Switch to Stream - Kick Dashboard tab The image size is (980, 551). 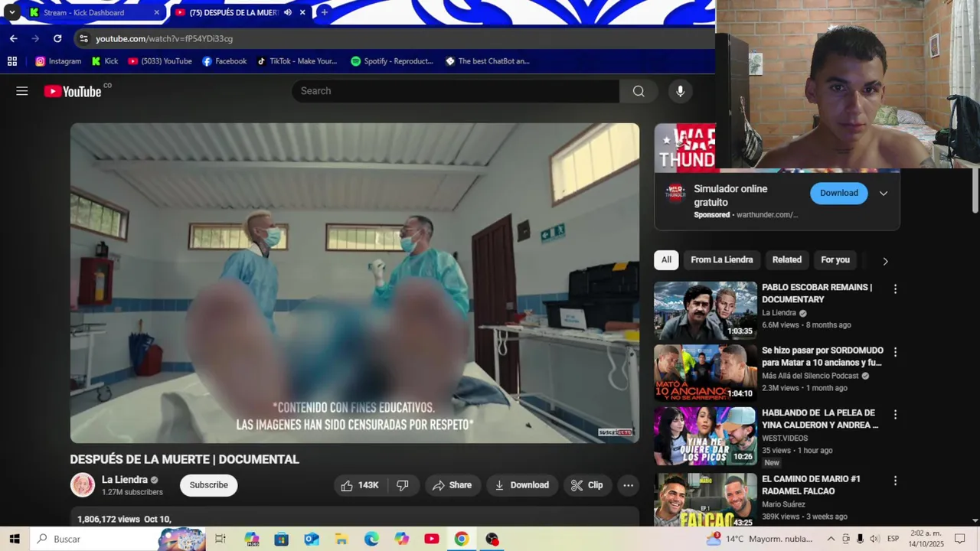93,12
